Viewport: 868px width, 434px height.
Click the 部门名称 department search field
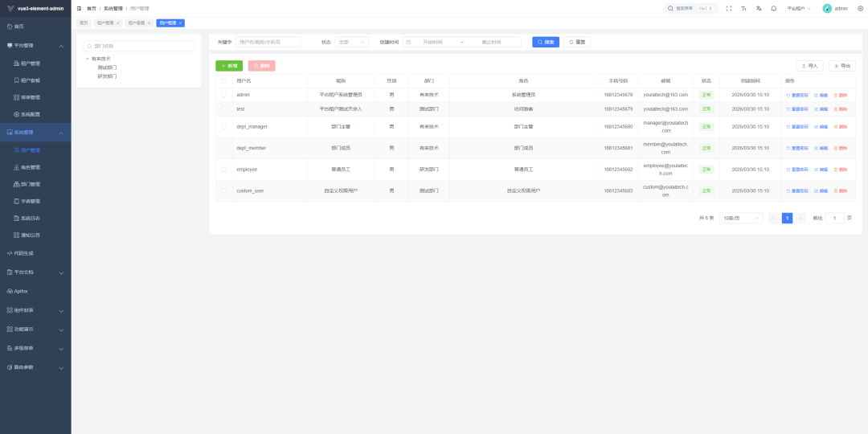coord(138,46)
